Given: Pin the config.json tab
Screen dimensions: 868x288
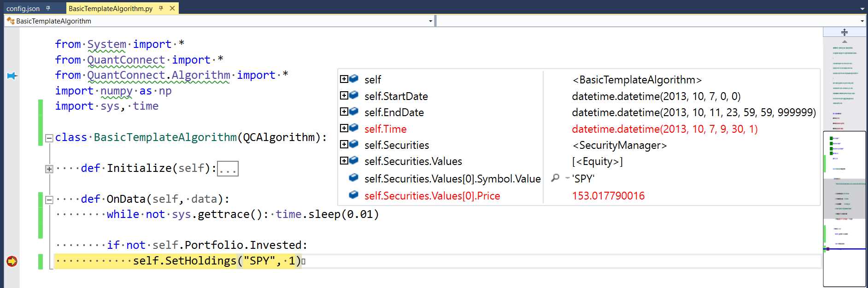Looking at the screenshot, I should (48, 8).
